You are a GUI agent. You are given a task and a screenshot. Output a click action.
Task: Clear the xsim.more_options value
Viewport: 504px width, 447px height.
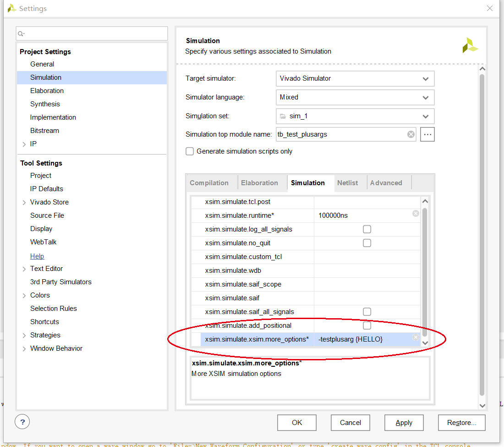(416, 337)
